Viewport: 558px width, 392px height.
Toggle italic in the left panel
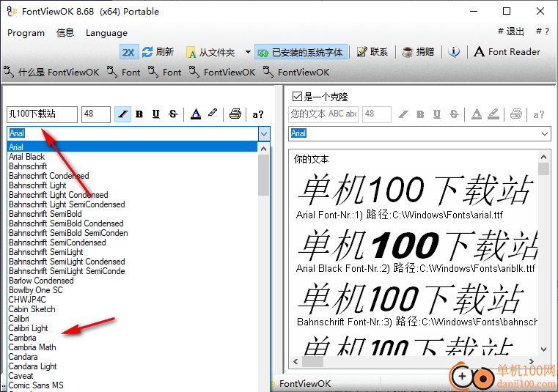click(x=122, y=114)
